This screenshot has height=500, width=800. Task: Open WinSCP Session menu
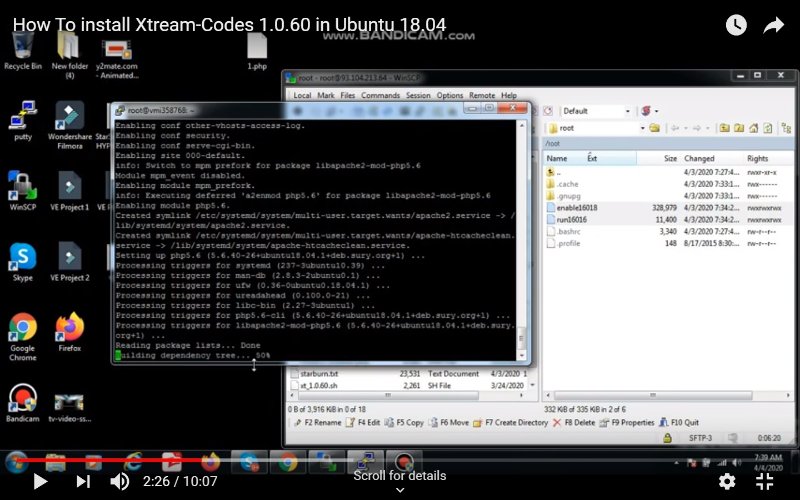click(x=418, y=95)
